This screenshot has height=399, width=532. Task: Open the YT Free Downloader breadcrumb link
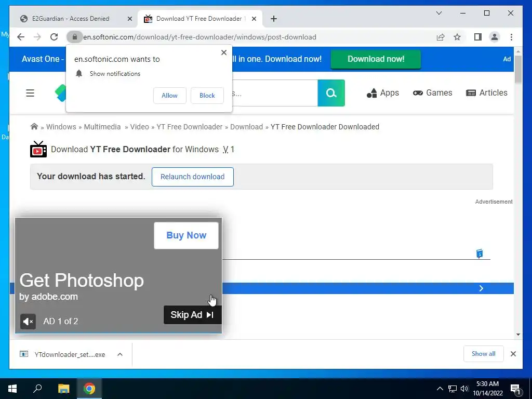(x=189, y=127)
